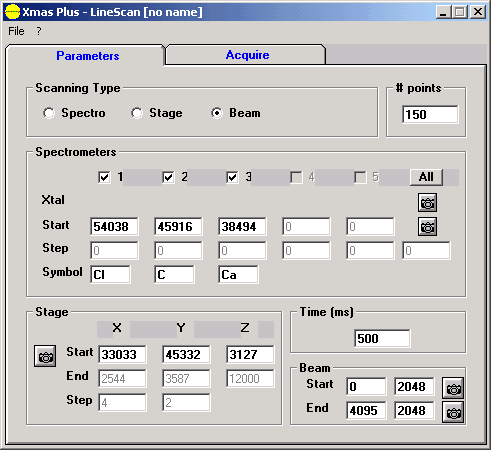491x450 pixels.
Task: Click Beam End field showing 4095
Action: pyautogui.click(x=366, y=410)
